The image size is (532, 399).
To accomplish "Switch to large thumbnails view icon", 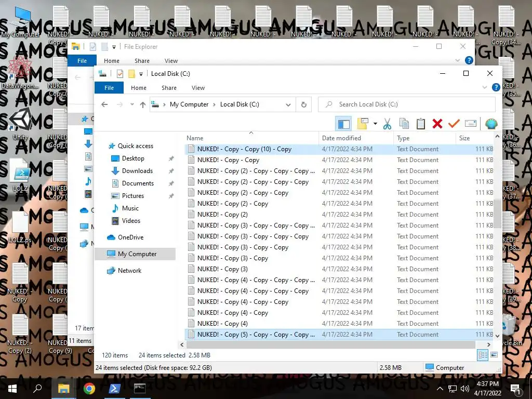I will pos(494,355).
